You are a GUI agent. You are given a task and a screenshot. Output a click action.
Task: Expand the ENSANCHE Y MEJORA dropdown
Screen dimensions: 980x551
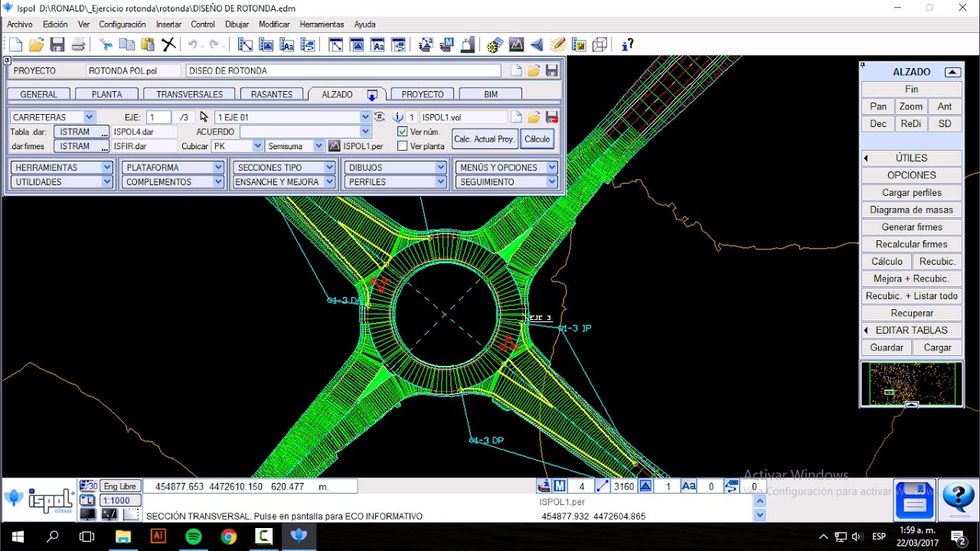click(284, 182)
